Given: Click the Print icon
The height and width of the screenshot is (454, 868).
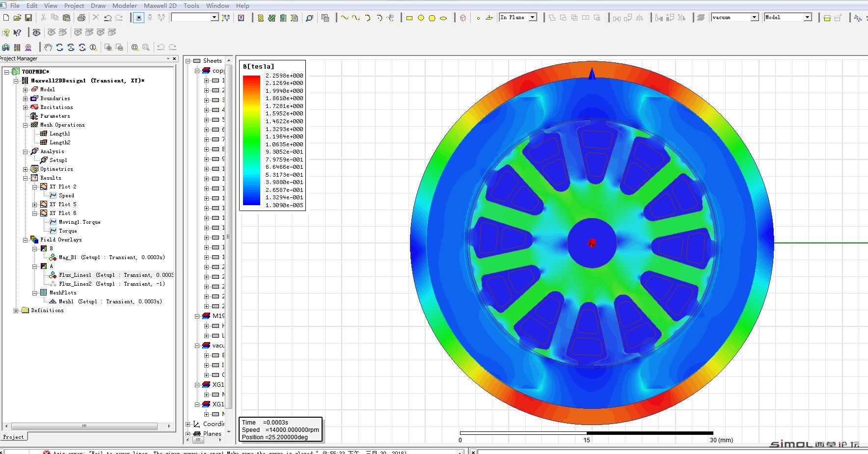Looking at the screenshot, I should pyautogui.click(x=81, y=18).
